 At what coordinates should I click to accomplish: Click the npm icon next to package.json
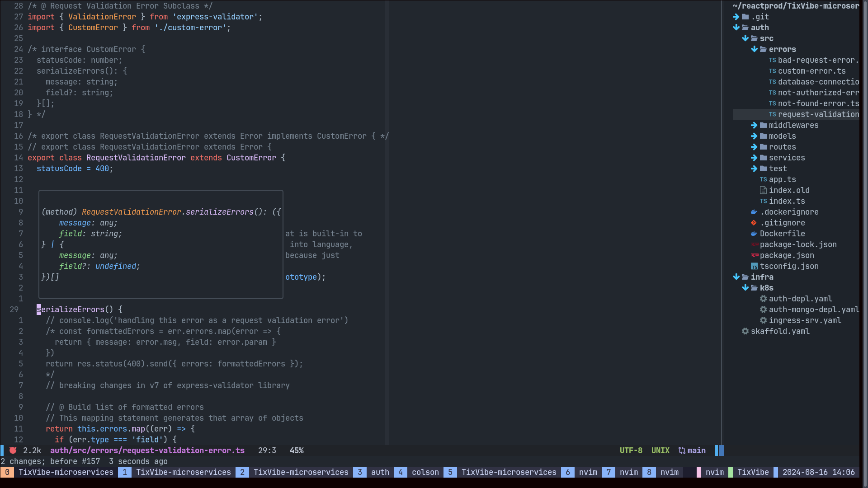[x=754, y=255]
